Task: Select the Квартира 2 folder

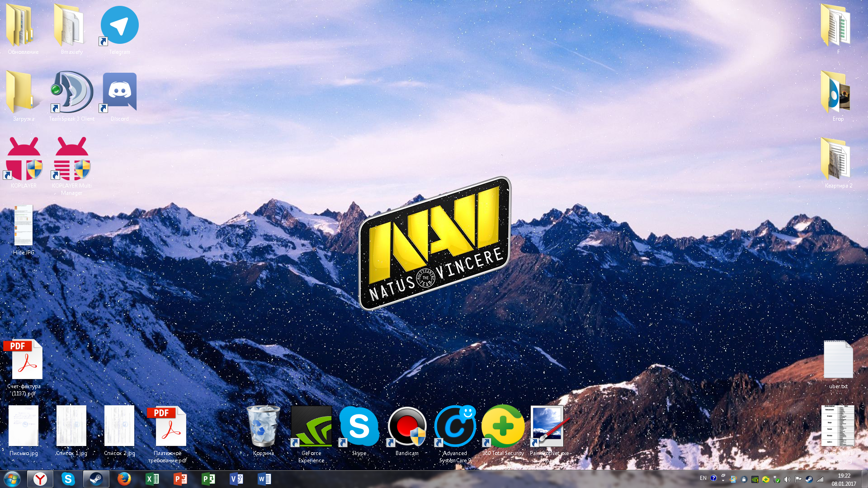Action: [x=838, y=163]
